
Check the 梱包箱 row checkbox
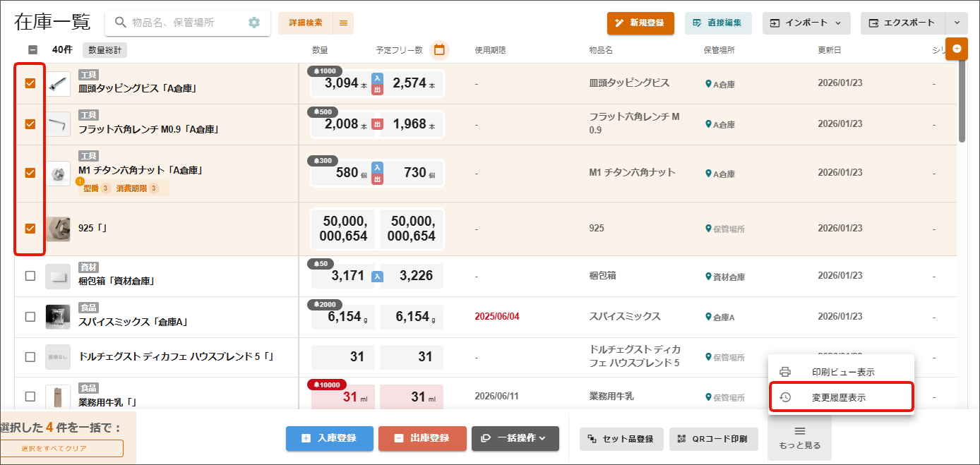pos(30,276)
